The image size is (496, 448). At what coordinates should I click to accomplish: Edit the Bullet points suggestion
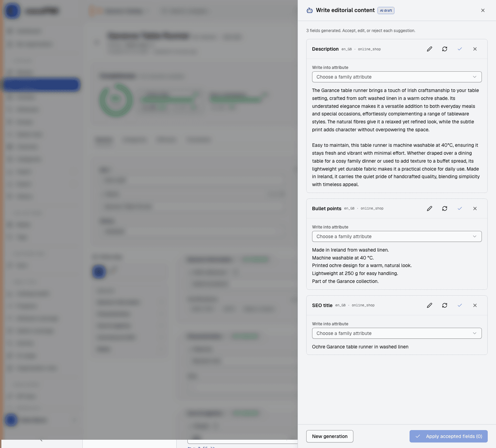430,208
